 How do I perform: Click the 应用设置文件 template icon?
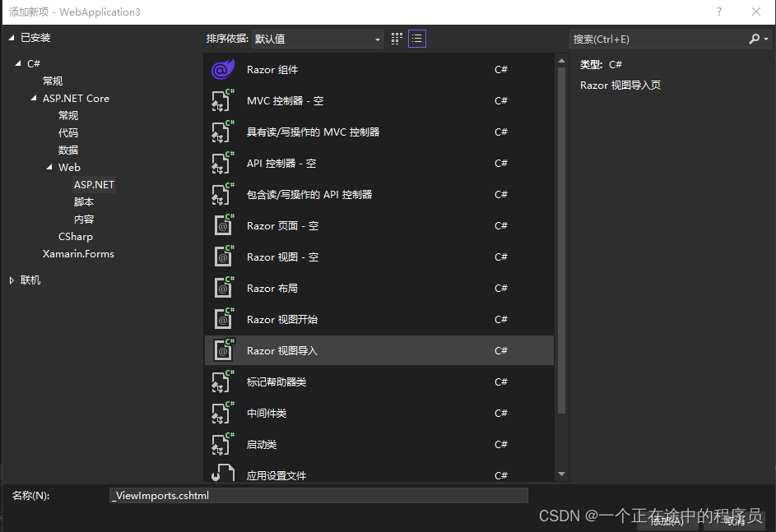pos(223,475)
